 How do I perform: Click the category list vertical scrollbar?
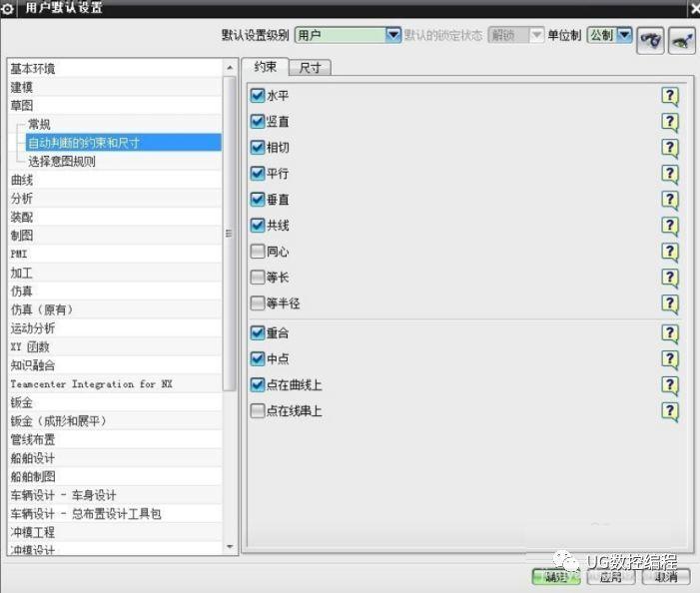click(x=230, y=233)
